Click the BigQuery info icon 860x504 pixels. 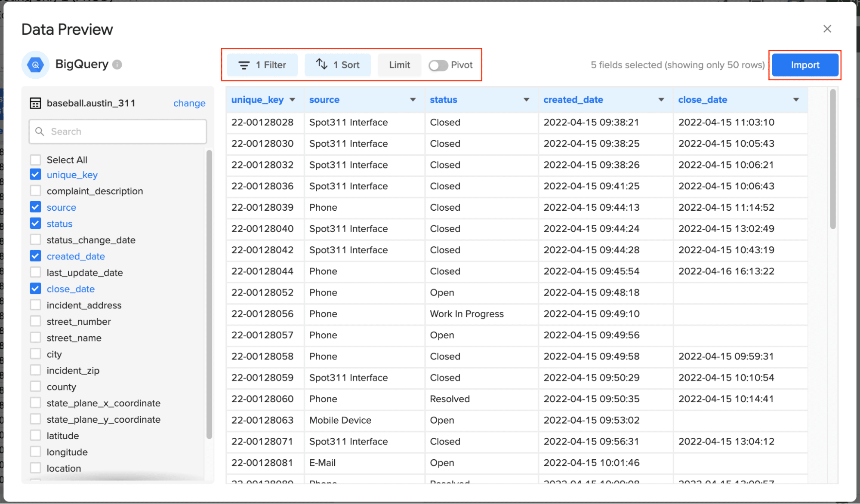117,65
